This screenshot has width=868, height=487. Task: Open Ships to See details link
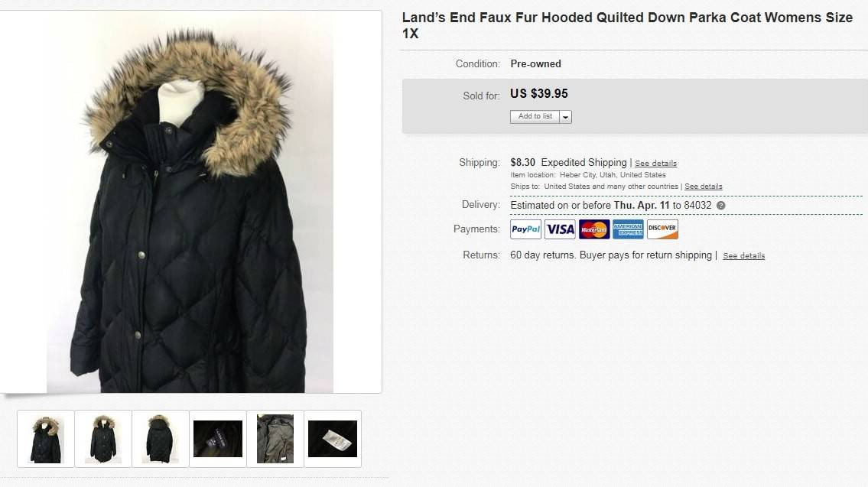[x=703, y=187]
